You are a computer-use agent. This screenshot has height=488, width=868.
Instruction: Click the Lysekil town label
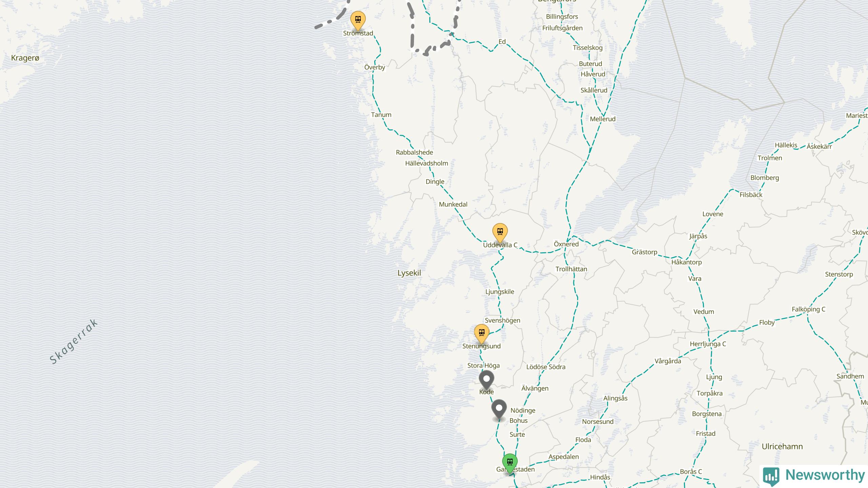click(409, 273)
